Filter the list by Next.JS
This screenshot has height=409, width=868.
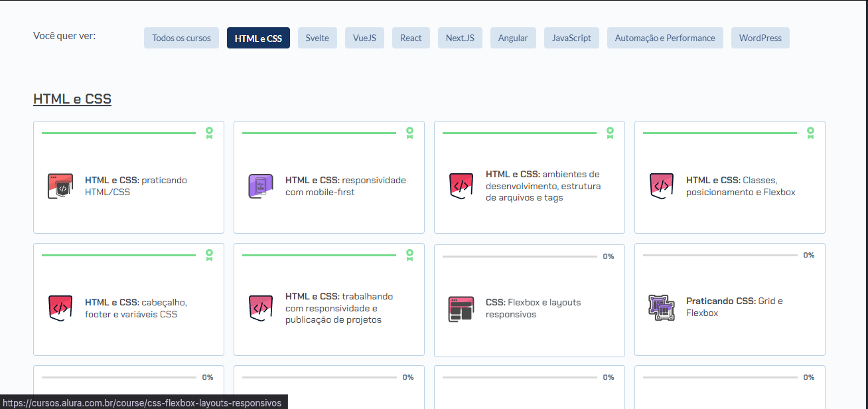[x=460, y=38]
